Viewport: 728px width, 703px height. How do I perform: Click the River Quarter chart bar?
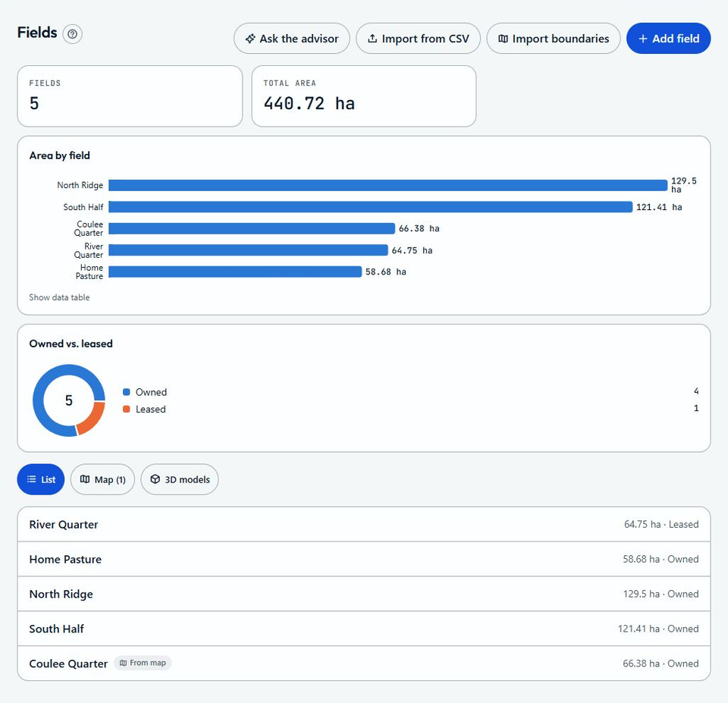tap(249, 250)
